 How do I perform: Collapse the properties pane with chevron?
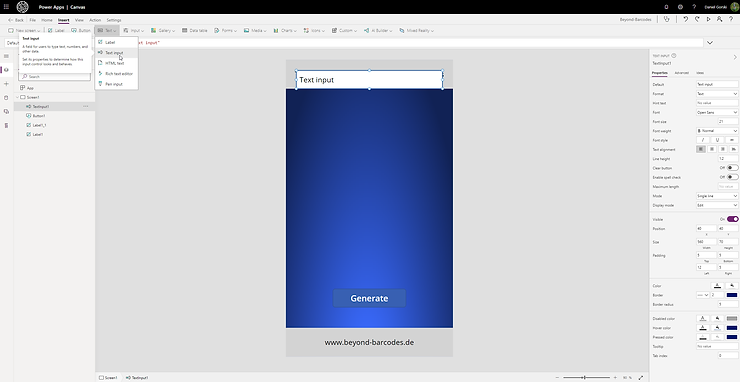click(x=735, y=57)
